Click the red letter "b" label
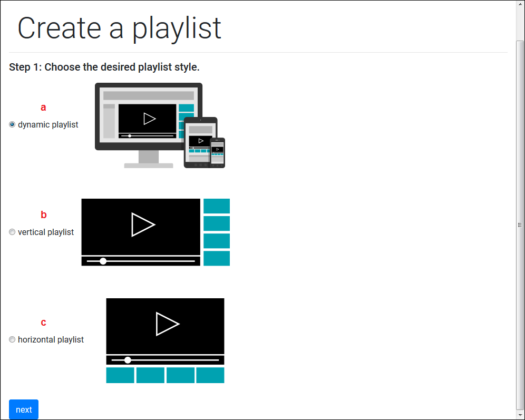 pos(43,214)
